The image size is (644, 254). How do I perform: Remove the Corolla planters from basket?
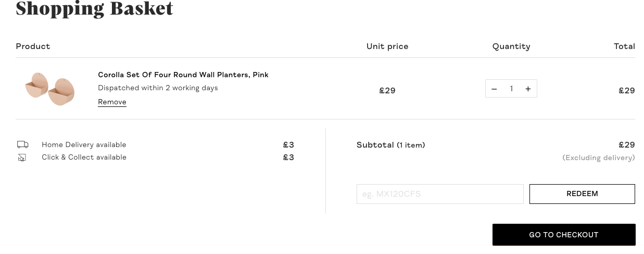pos(112,102)
